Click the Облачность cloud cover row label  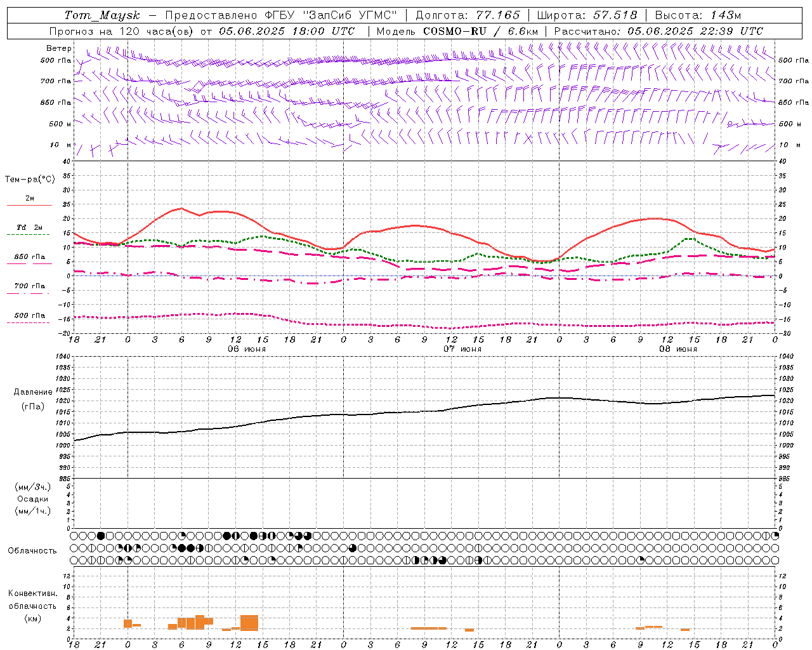(32, 551)
